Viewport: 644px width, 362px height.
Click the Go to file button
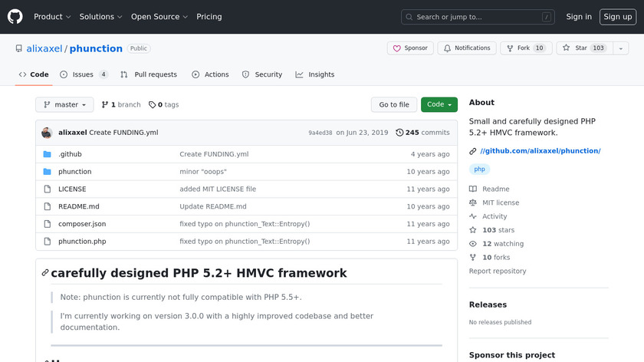click(x=394, y=104)
